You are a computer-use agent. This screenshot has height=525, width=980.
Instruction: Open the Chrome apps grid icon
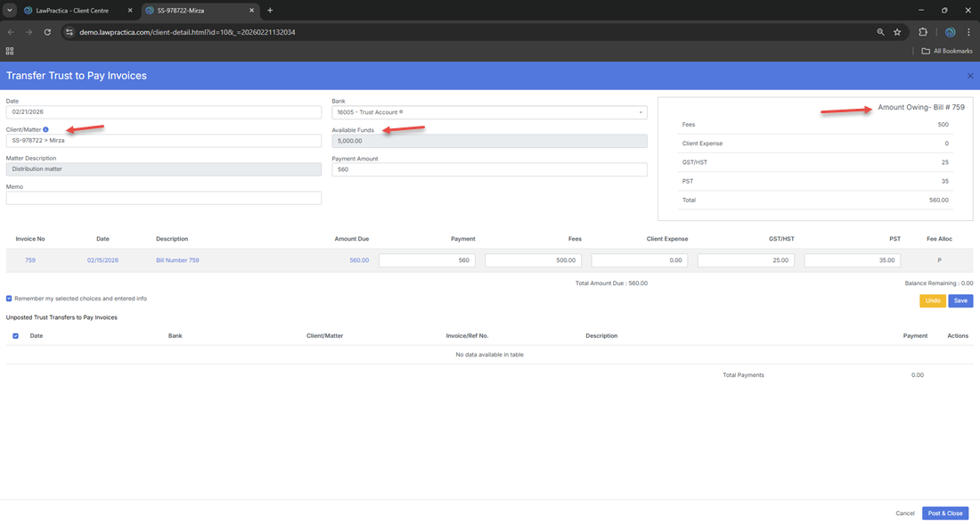pos(10,51)
